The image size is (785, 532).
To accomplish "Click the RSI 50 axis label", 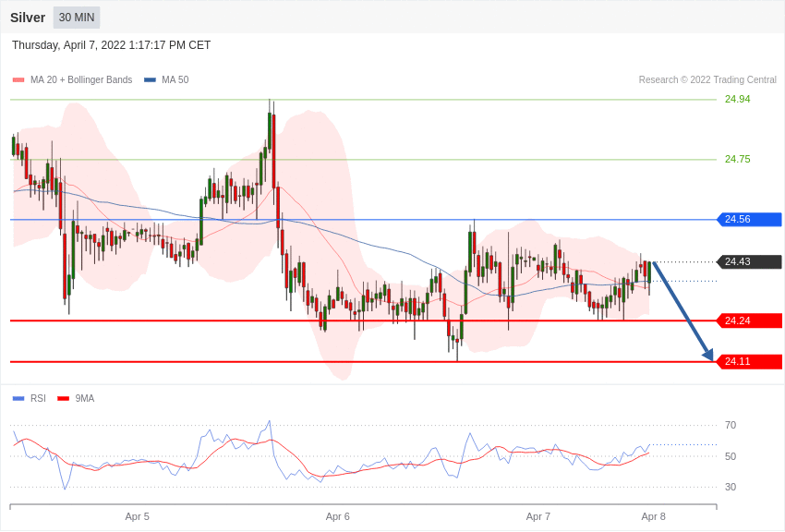I will pos(731,456).
